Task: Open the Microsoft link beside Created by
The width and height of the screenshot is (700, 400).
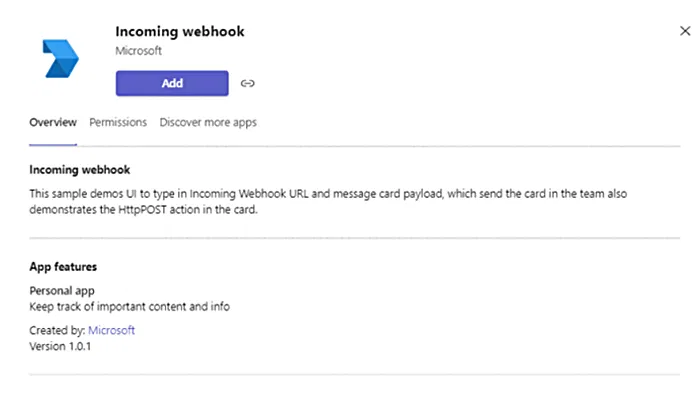Action: coord(111,330)
